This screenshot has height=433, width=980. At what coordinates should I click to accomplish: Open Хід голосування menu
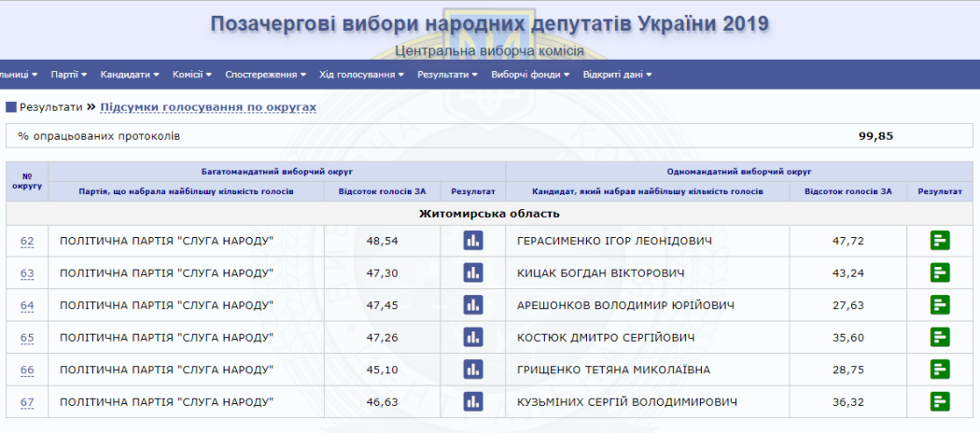point(361,75)
